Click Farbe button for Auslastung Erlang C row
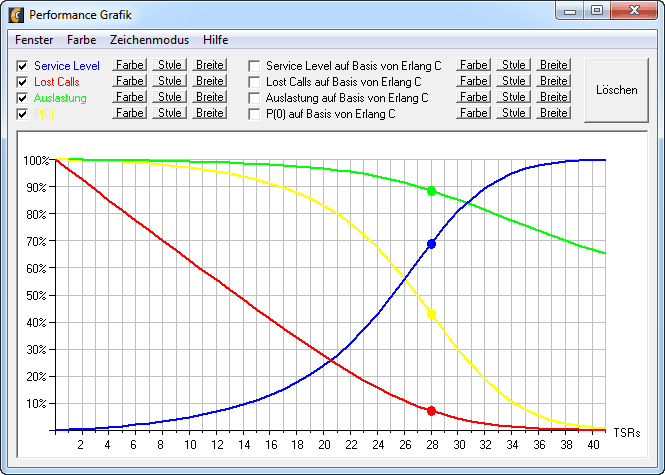This screenshot has height=475, width=665. tap(473, 97)
